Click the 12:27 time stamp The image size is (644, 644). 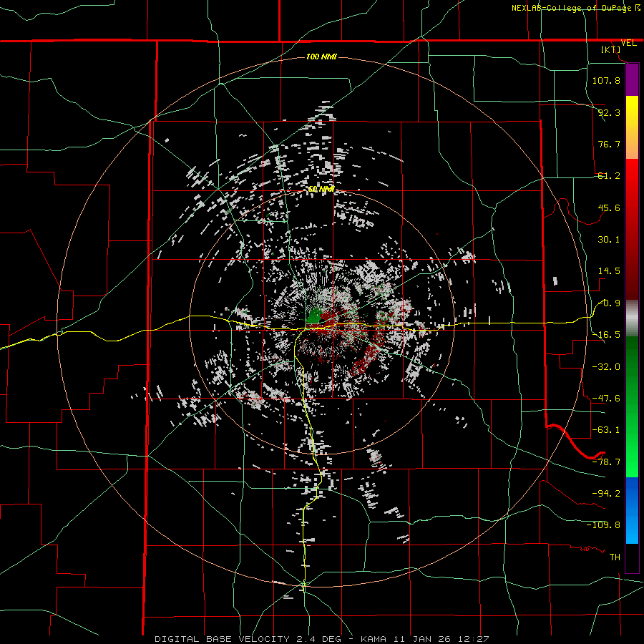pyautogui.click(x=475, y=639)
